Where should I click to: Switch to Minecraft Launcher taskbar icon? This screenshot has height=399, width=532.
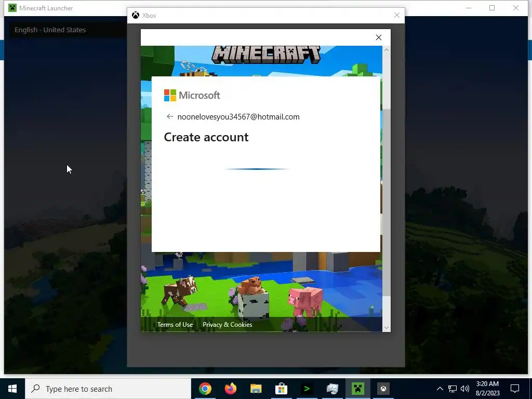[357, 389]
